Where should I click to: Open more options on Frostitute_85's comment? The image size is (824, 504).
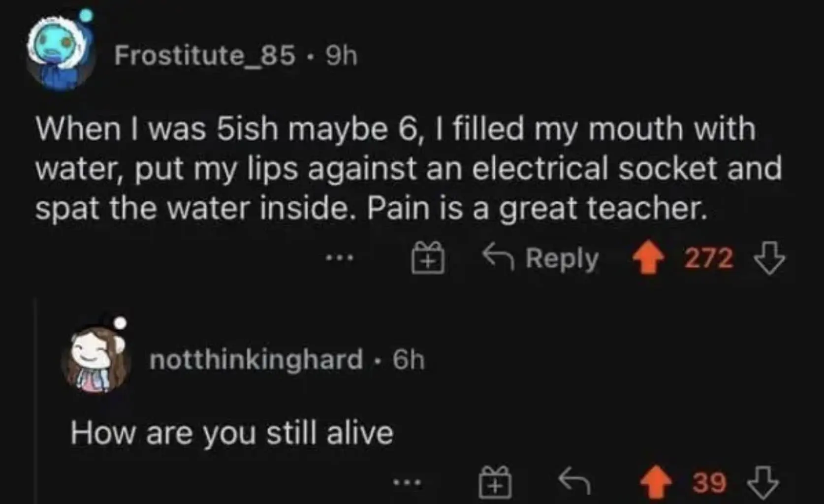coord(340,257)
